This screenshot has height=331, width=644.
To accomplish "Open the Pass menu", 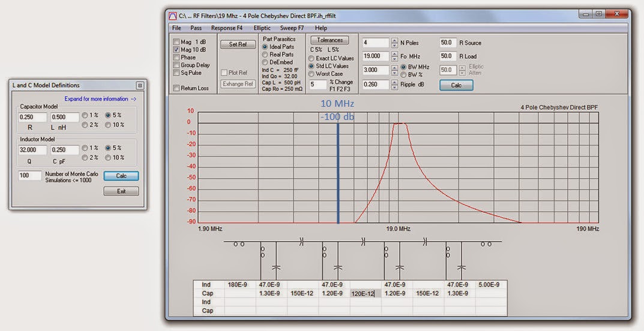I will 196,28.
